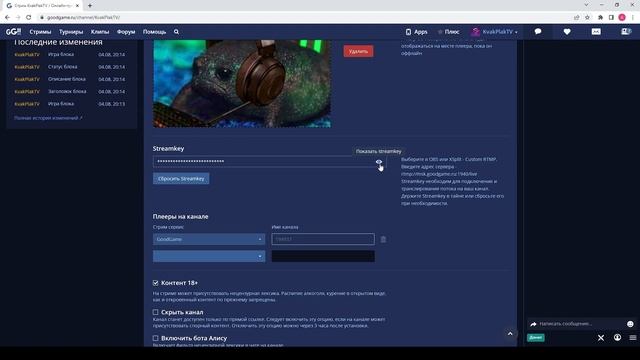Open the Плюс header link
Screen dimensions: 640x360
[x=448, y=32]
